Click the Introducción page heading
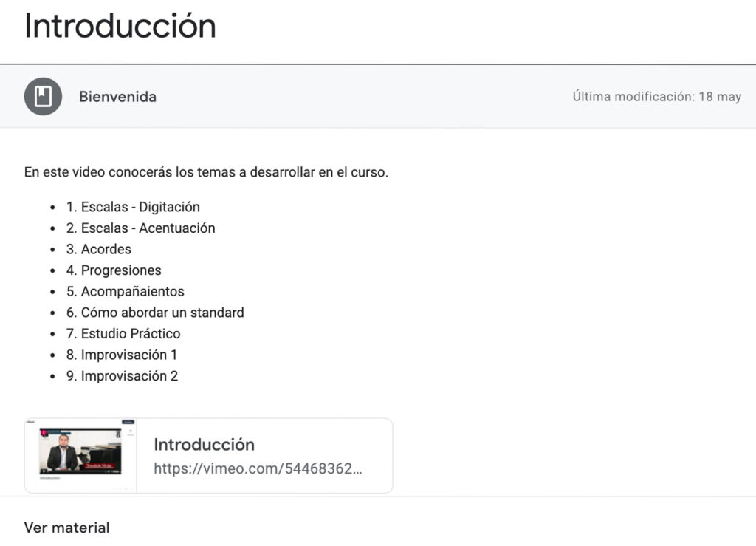 point(120,26)
